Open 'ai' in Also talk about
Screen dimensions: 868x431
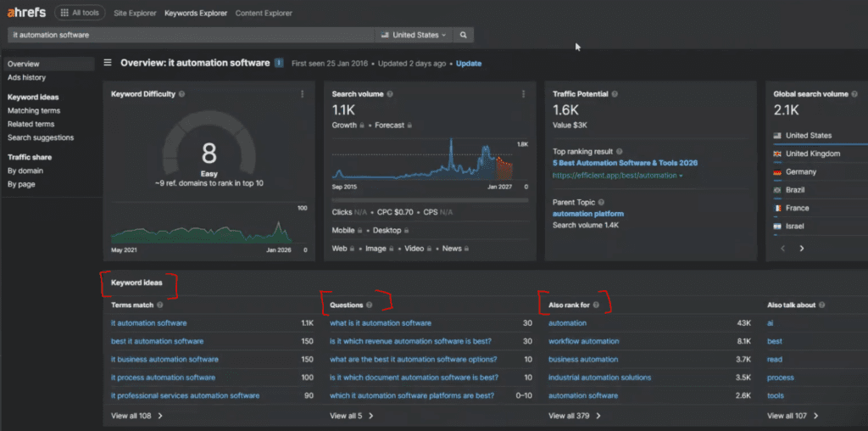coord(770,323)
